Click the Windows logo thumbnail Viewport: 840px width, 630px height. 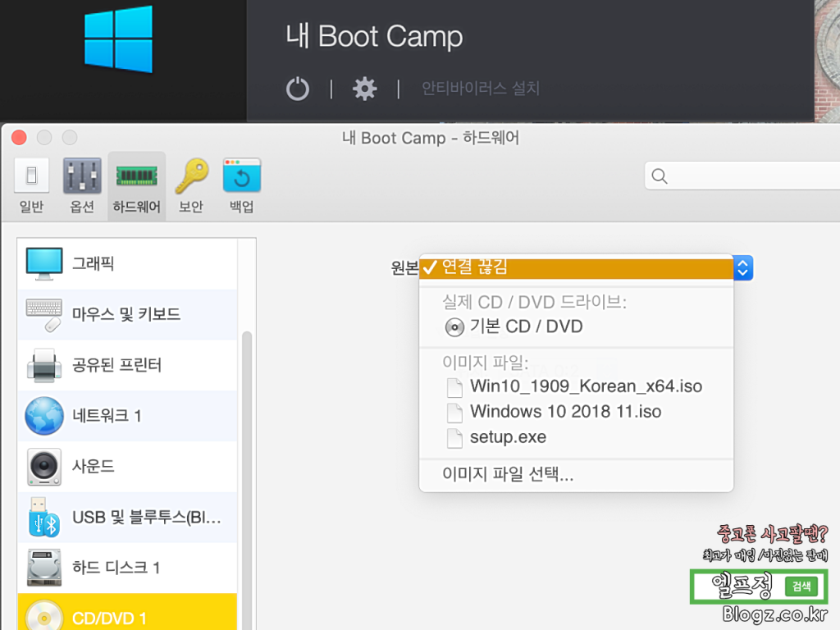click(x=118, y=39)
